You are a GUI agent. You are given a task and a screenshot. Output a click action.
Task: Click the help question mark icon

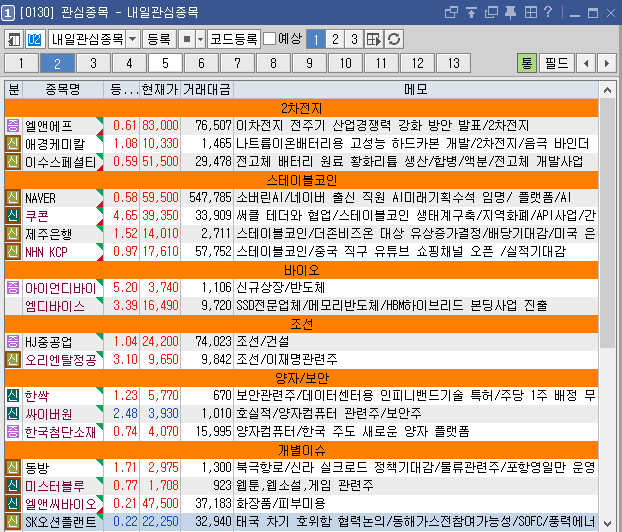click(574, 12)
